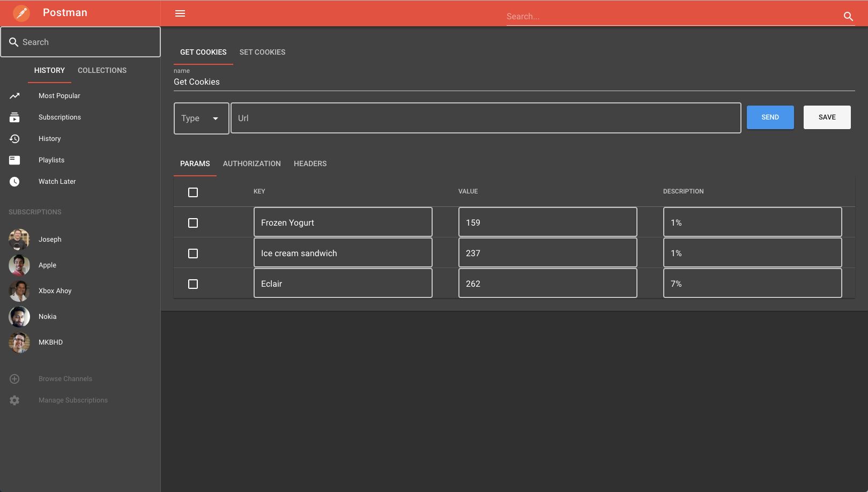Switch to the Get Cookies tab
Screen dimensions: 868x492
click(203, 52)
